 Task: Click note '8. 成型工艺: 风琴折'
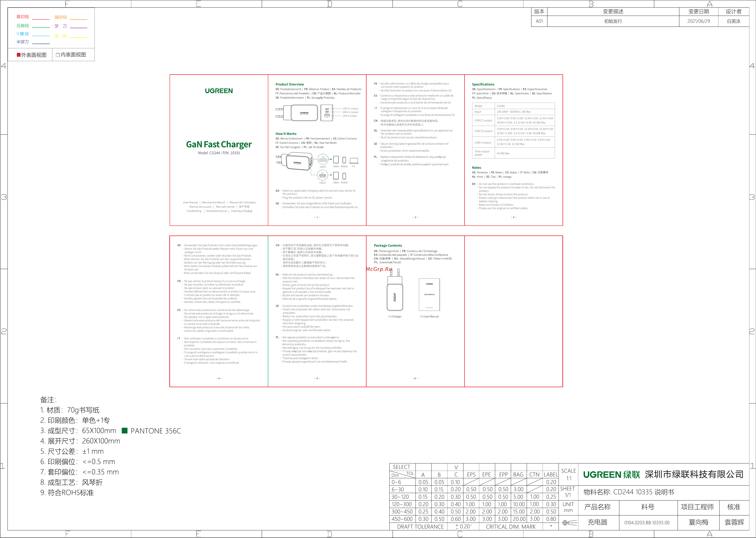72,482
